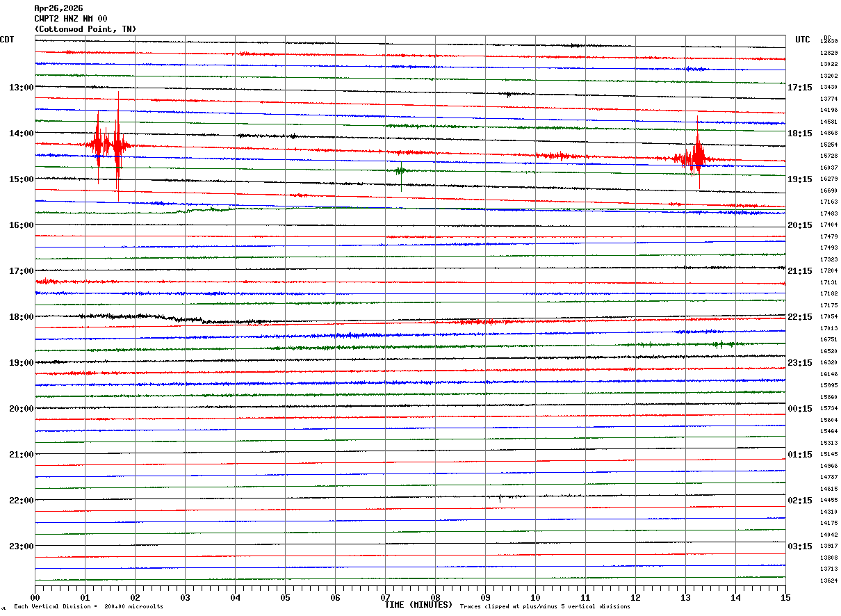Click the station code CWPT2 HNZ NM 00

71,19
